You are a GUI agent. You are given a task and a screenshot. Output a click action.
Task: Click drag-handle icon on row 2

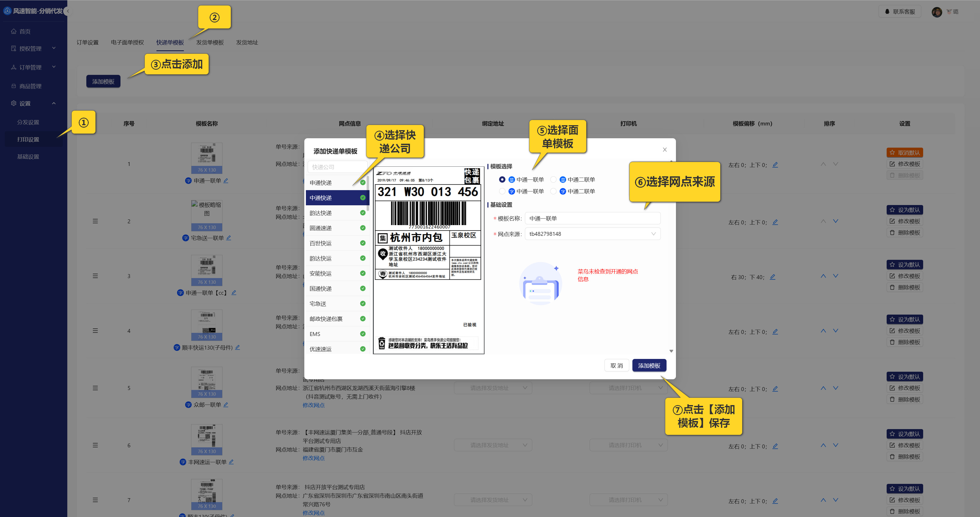click(x=95, y=221)
